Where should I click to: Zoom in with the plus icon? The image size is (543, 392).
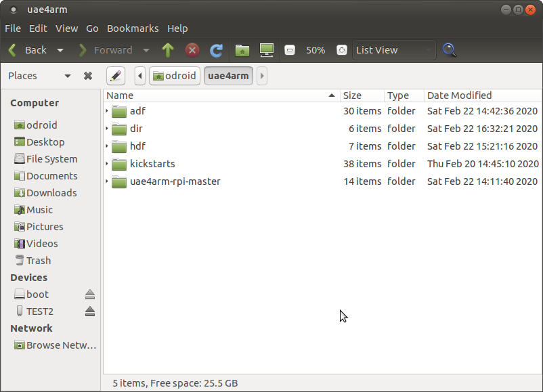342,50
